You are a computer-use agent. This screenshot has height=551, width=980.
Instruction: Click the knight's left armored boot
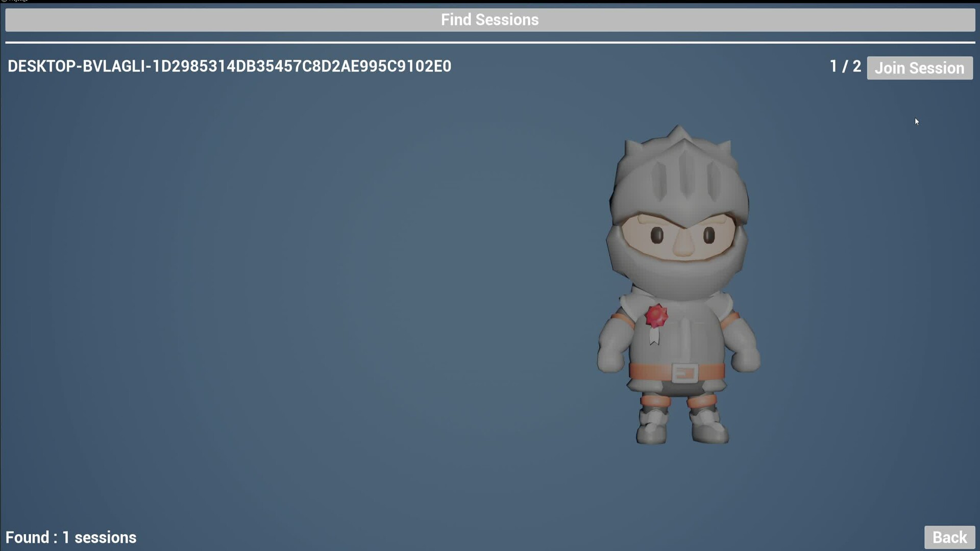click(652, 429)
